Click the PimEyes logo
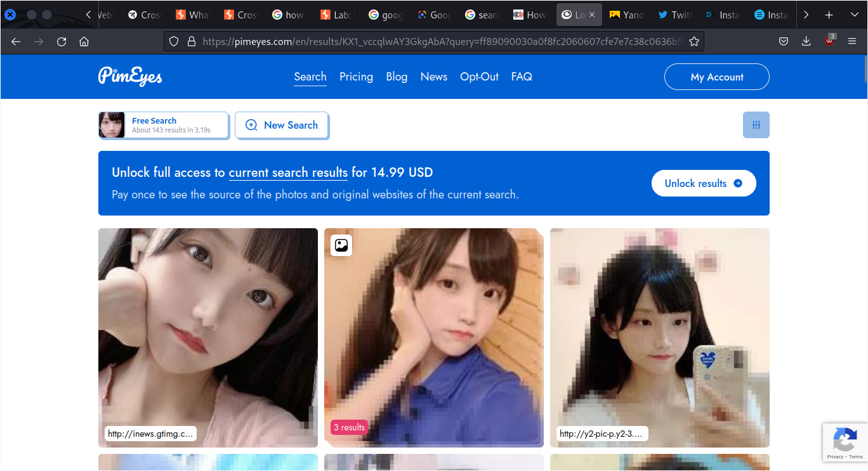Image resolution: width=868 pixels, height=471 pixels. [129, 76]
